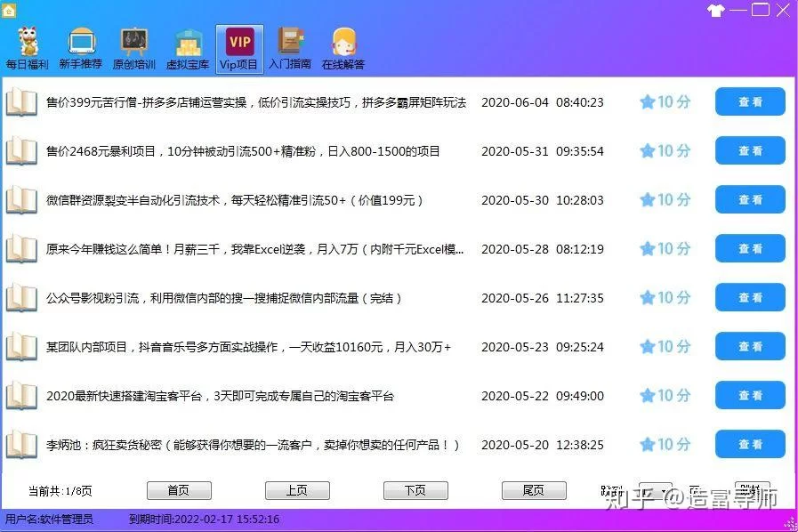Image resolution: width=798 pixels, height=532 pixels.
Task: Select the VIP项目 icon in the toolbar
Action: pyautogui.click(x=238, y=42)
